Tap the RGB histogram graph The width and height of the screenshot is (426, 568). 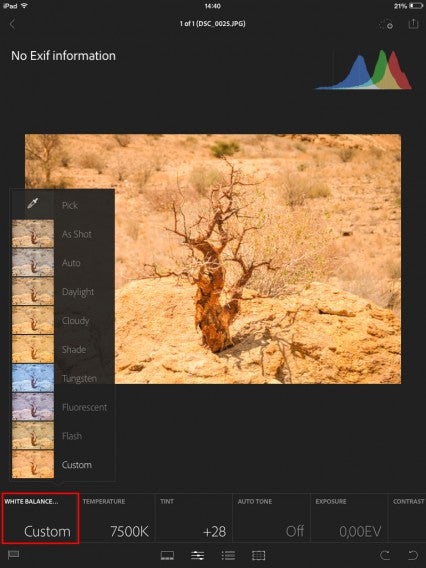pos(364,70)
